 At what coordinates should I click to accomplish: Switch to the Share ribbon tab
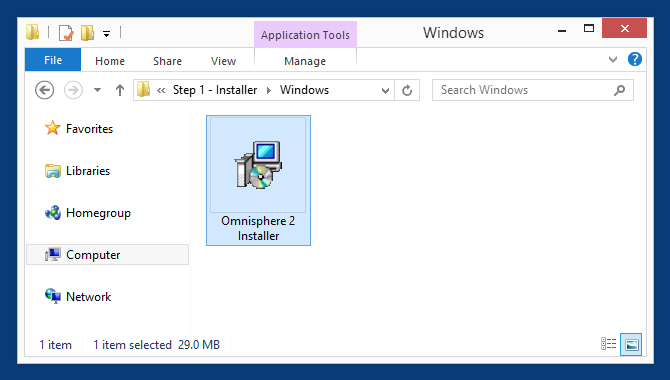(x=168, y=61)
